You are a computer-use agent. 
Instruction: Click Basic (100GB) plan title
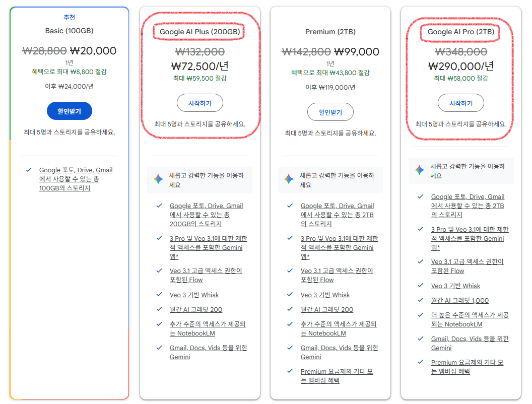(69, 31)
